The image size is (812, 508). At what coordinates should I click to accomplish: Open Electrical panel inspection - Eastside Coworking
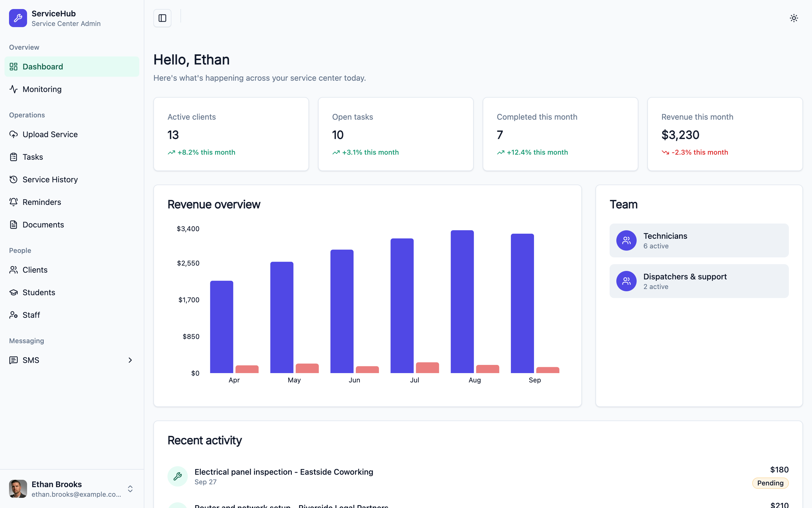click(x=284, y=472)
